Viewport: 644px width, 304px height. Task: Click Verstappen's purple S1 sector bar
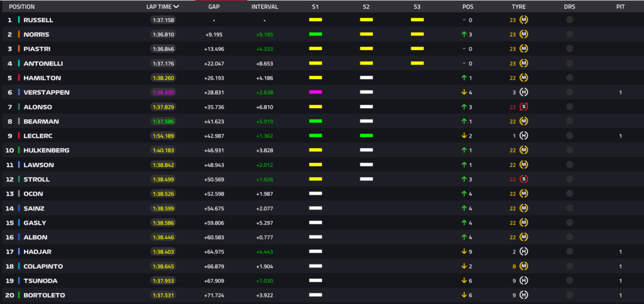point(315,92)
